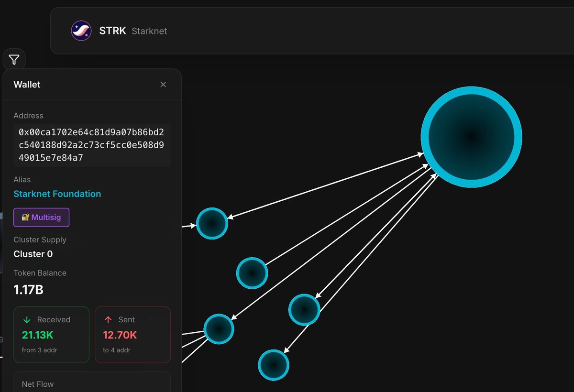Open the filter funnel icon button
This screenshot has width=574, height=392.
[x=14, y=60]
